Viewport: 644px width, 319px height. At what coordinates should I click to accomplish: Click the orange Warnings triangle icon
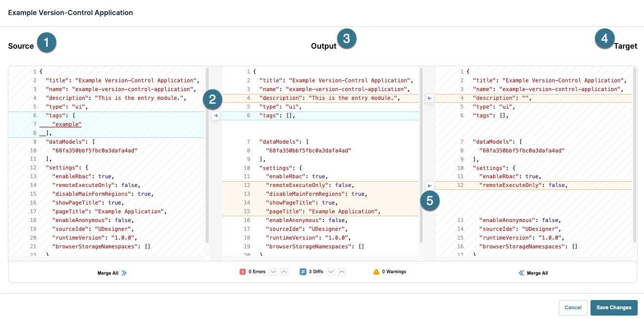[376, 272]
